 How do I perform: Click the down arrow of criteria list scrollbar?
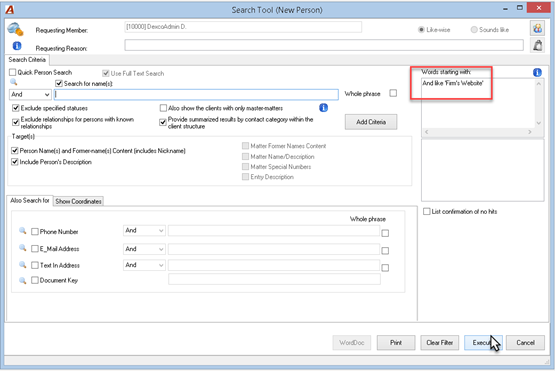click(x=538, y=123)
